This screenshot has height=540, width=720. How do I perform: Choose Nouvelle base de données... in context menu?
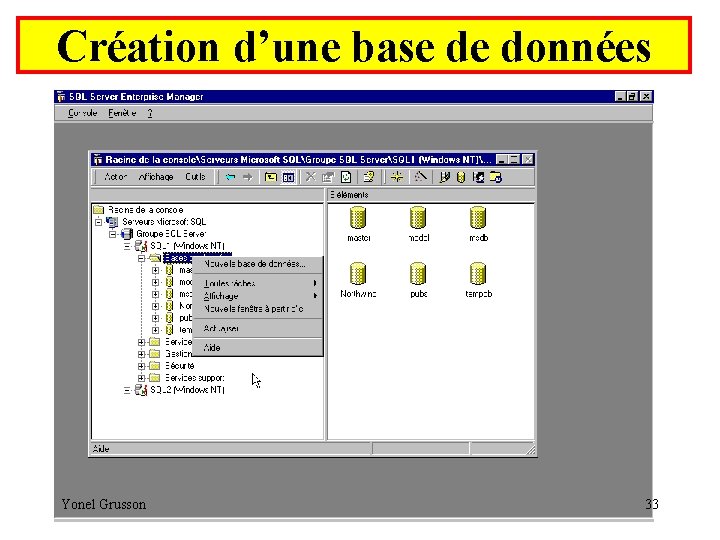tap(258, 264)
